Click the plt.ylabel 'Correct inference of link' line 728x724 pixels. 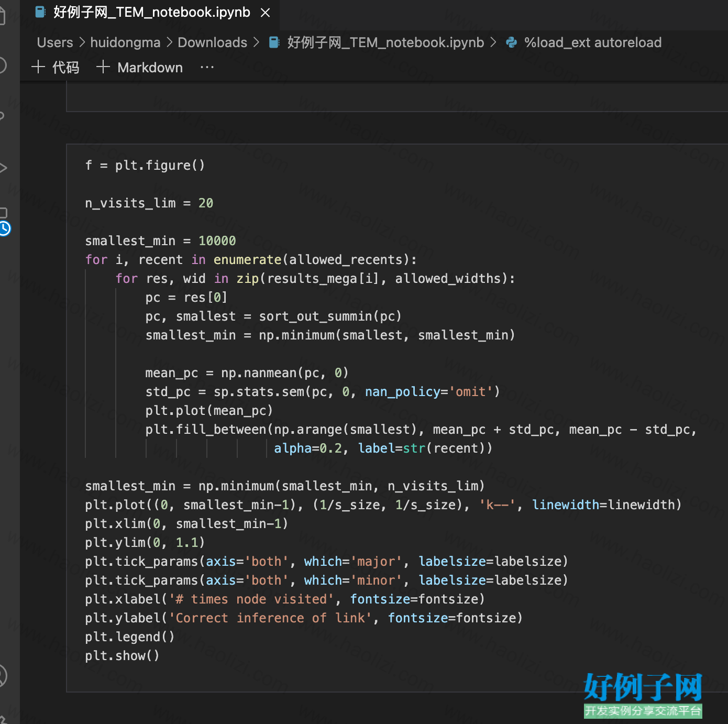click(x=304, y=618)
